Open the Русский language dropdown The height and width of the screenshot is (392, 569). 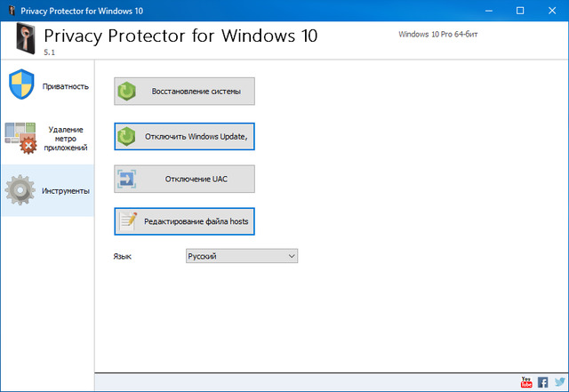click(242, 256)
